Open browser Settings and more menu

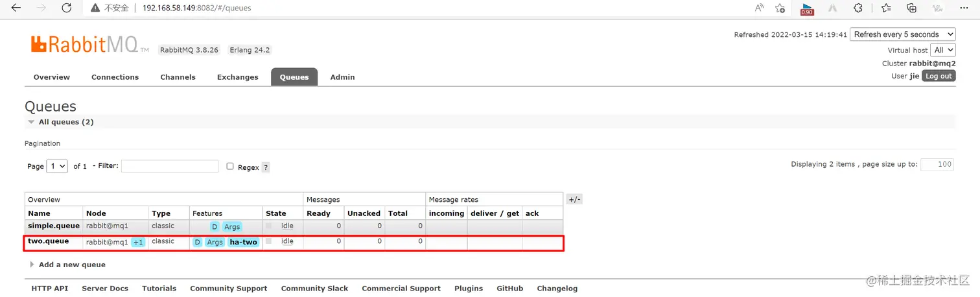(x=964, y=8)
